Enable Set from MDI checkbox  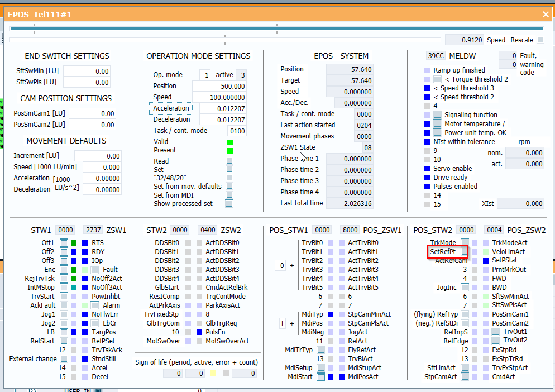click(x=229, y=195)
